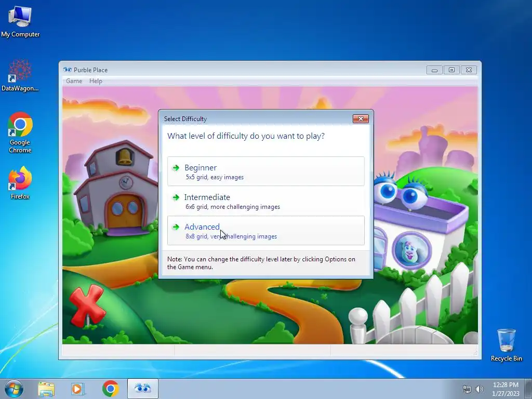Open the network tray icon

click(467, 389)
